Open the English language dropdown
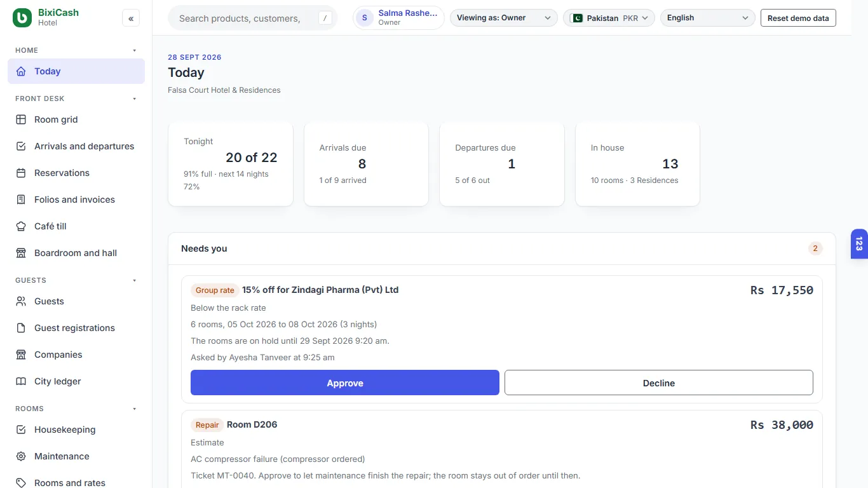Viewport: 868px width, 488px height. [708, 18]
